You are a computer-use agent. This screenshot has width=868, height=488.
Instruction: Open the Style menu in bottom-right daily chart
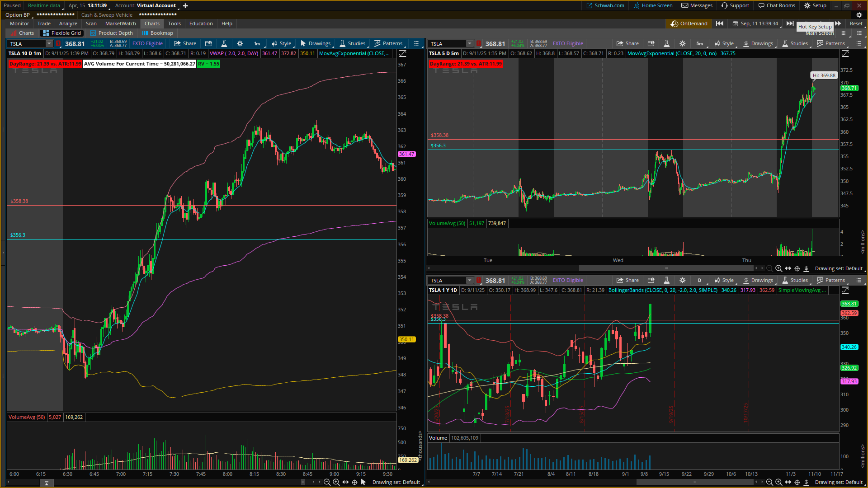coord(724,281)
